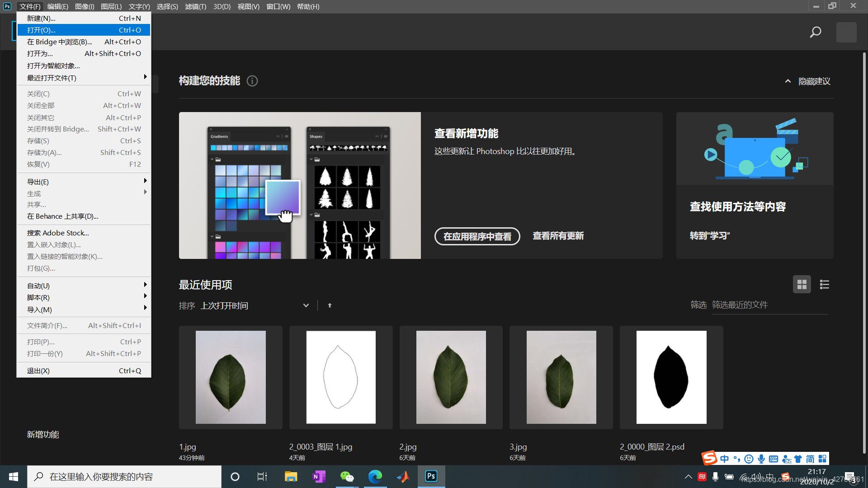Click the 筛选最近的文件 filter field
The width and height of the screenshot is (868, 488).
coord(769,305)
